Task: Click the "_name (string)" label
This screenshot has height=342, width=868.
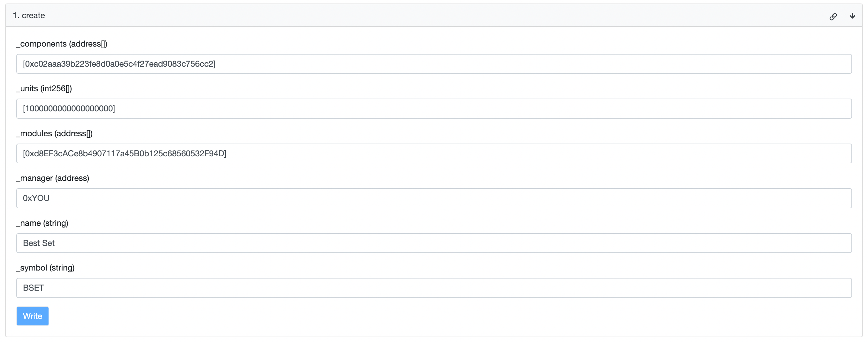Action: click(x=42, y=223)
